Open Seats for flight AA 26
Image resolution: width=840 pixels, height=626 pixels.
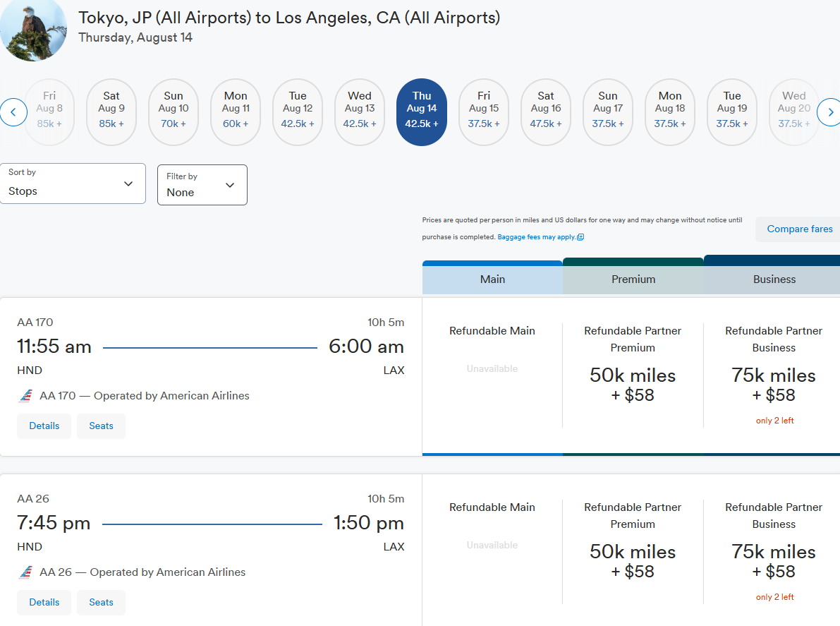click(102, 603)
